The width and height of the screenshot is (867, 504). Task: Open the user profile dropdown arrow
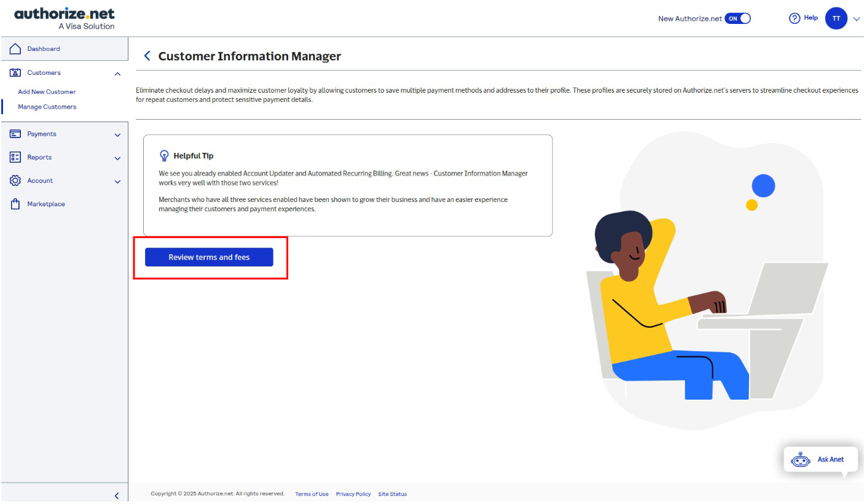tap(857, 19)
